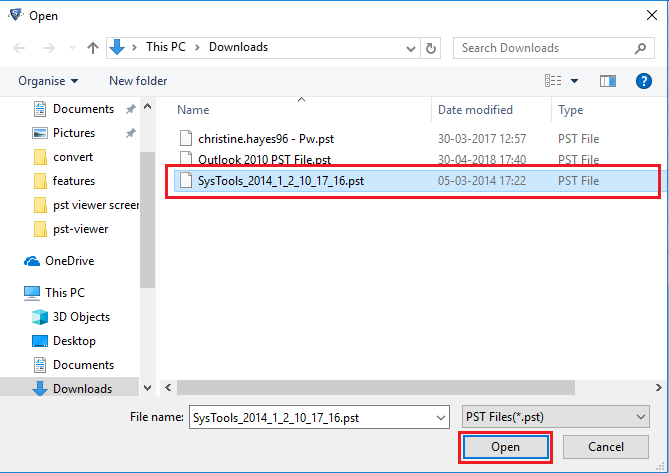Click the change view layout icon
This screenshot has width=669, height=473.
(x=553, y=81)
